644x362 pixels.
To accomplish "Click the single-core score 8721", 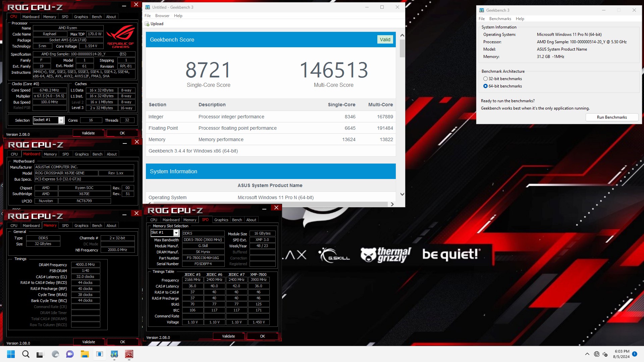I will pyautogui.click(x=208, y=70).
